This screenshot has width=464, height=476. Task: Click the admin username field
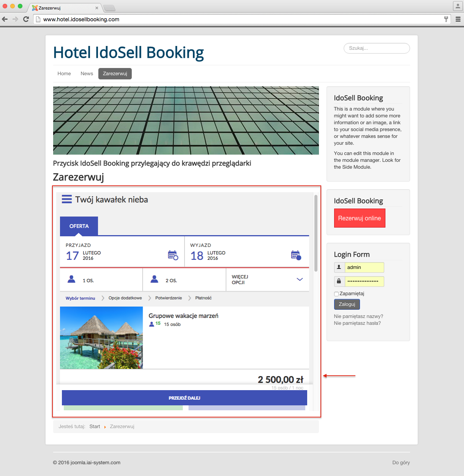click(x=364, y=267)
